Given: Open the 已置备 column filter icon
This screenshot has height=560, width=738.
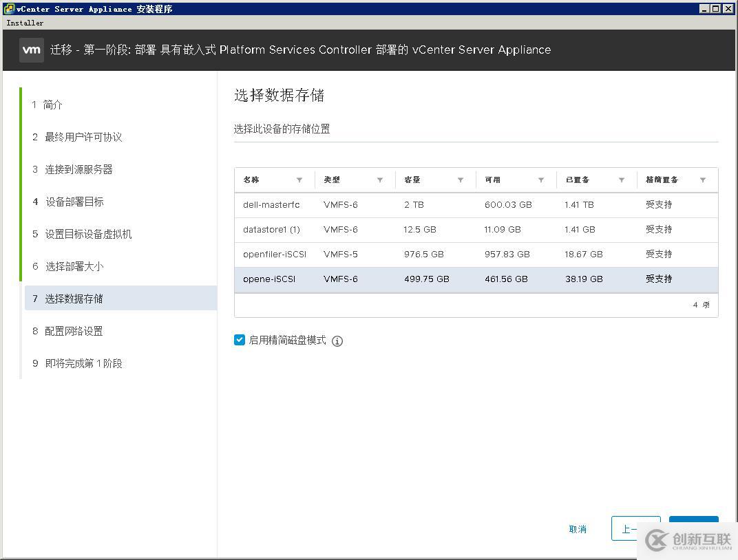Looking at the screenshot, I should click(x=621, y=180).
